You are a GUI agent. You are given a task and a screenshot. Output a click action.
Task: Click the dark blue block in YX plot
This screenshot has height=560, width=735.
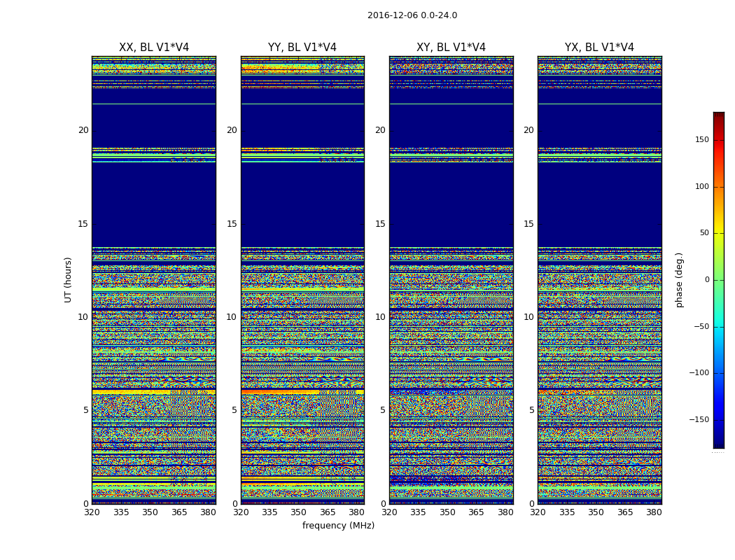(x=599, y=205)
